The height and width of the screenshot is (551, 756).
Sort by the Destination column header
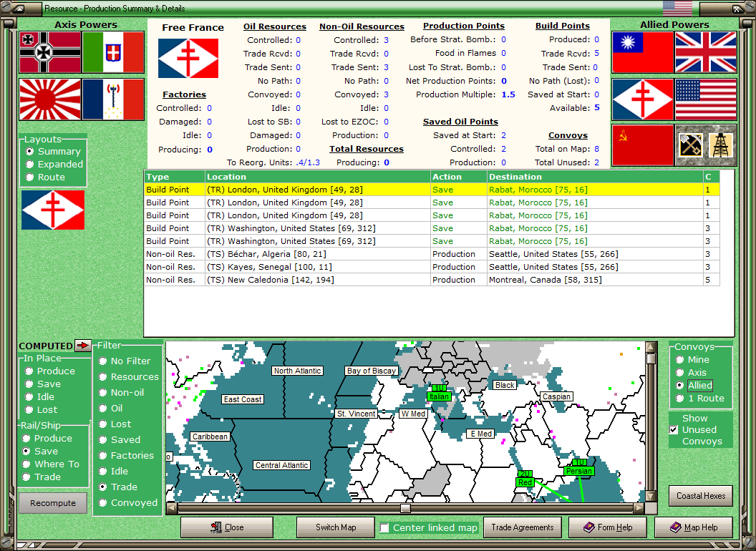click(595, 177)
